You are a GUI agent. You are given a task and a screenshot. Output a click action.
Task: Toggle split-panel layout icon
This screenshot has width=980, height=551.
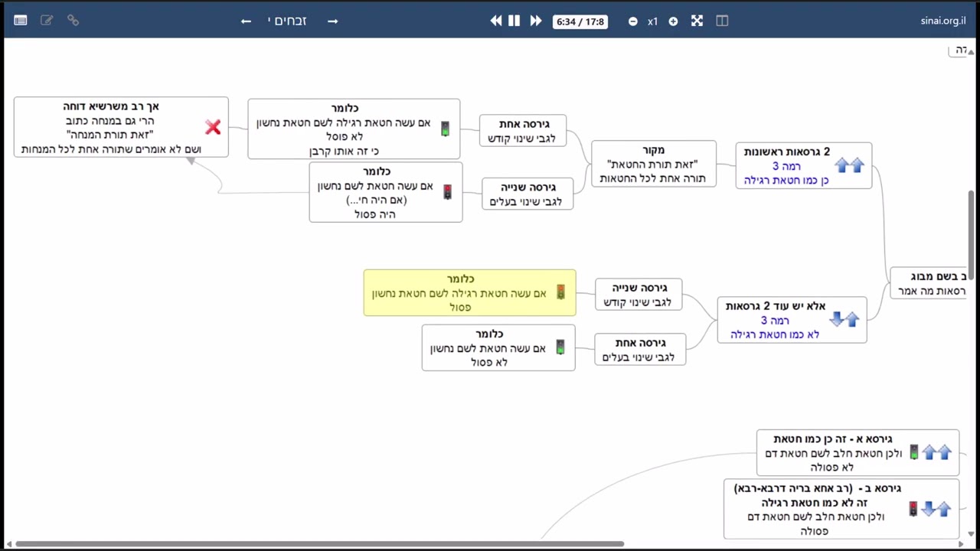(x=722, y=21)
